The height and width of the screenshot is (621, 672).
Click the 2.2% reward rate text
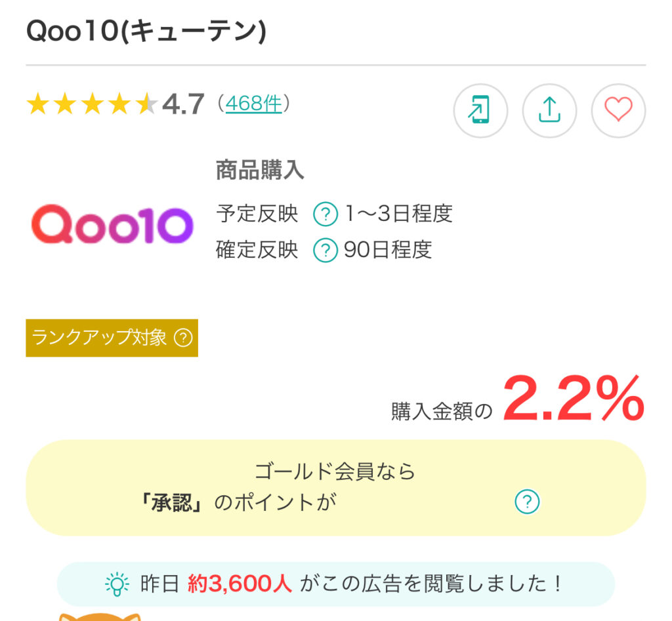(x=574, y=399)
